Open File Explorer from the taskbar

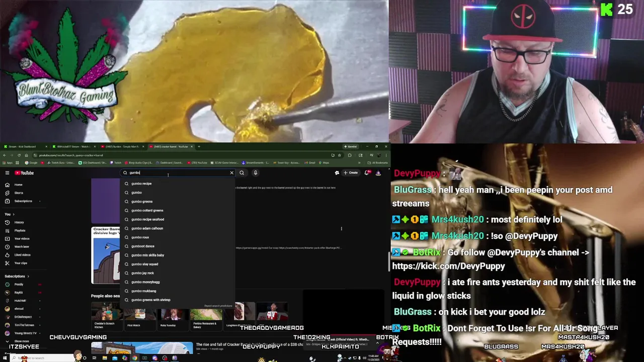[x=105, y=358]
